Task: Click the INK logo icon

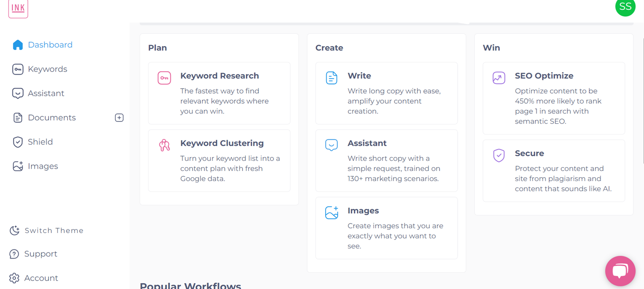Action: (18, 8)
